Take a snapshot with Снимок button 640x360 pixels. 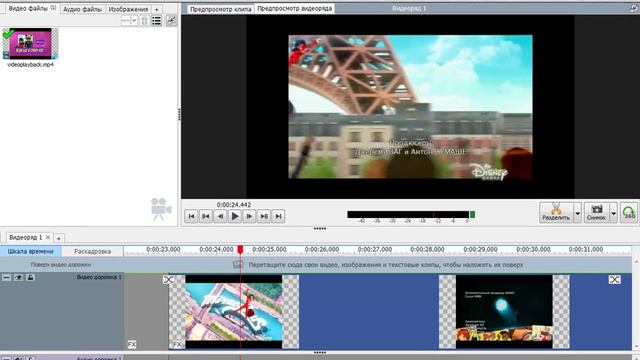pyautogui.click(x=597, y=213)
